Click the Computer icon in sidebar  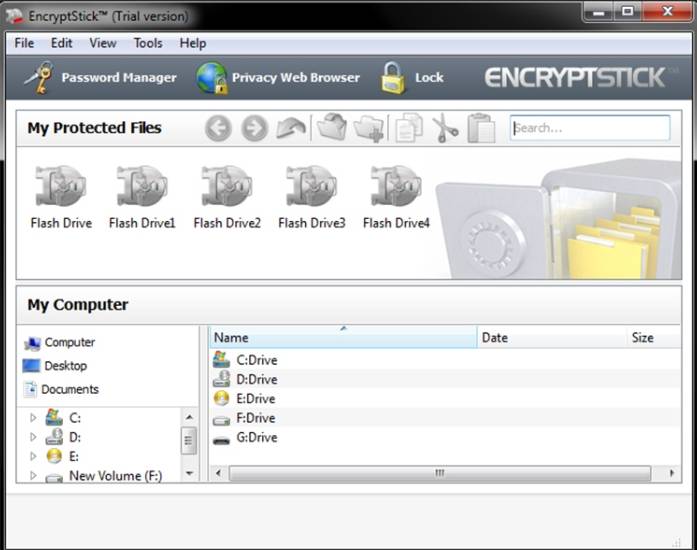32,343
